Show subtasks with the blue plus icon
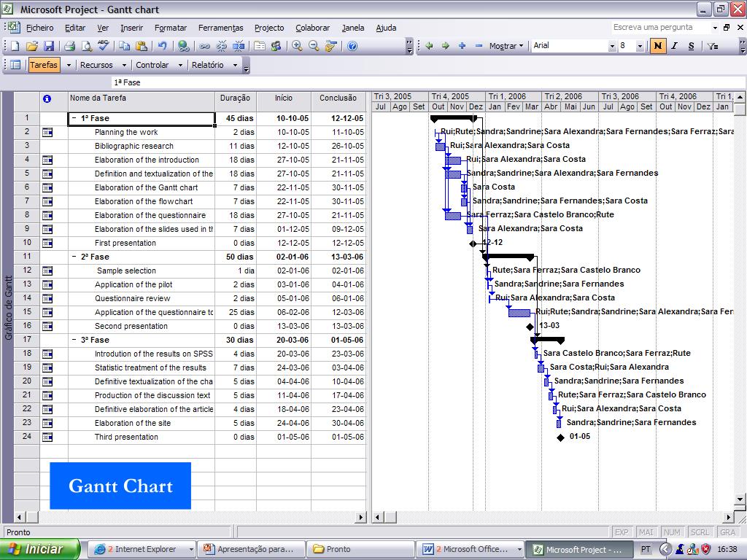The image size is (747, 560). tap(462, 46)
